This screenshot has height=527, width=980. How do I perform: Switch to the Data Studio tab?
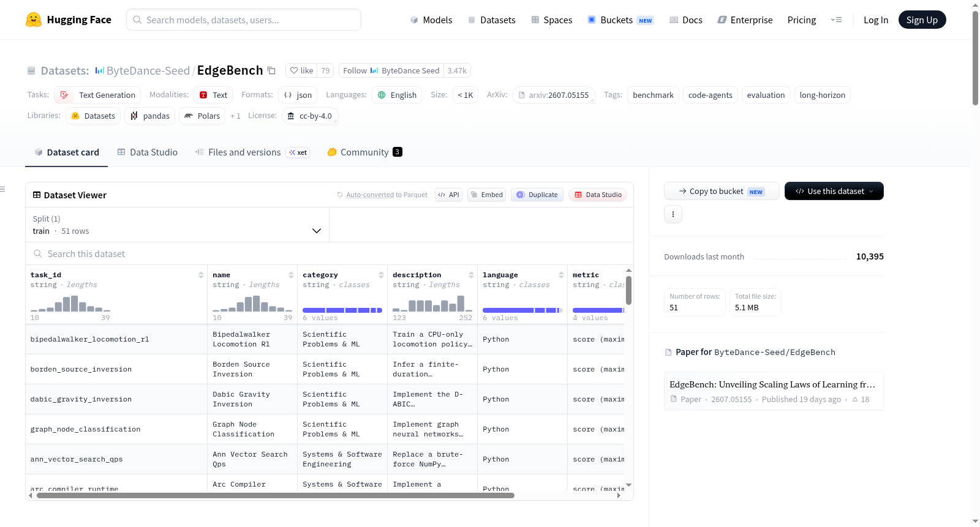[148, 152]
